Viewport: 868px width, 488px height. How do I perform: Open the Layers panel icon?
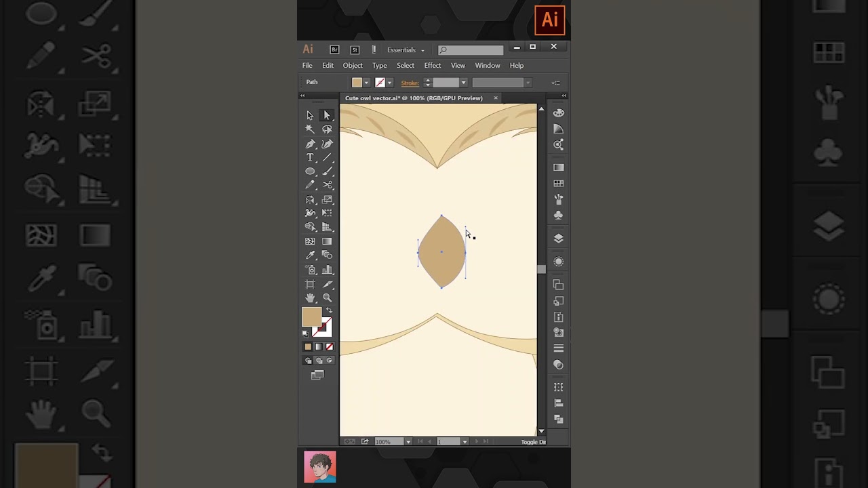tap(559, 239)
